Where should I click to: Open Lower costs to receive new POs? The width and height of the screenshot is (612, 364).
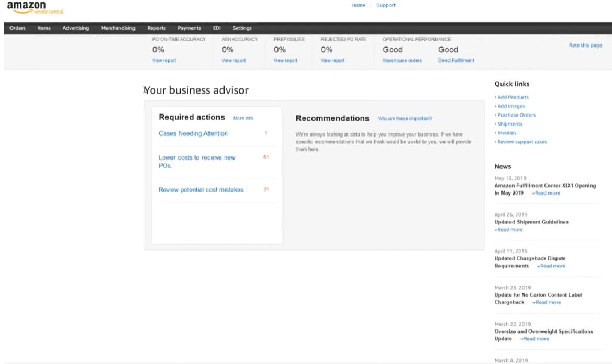[x=197, y=162]
